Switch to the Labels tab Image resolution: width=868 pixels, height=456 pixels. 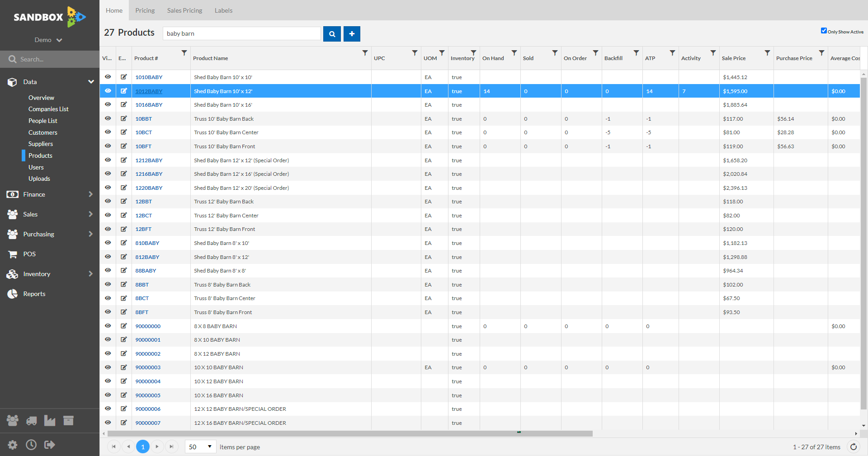(223, 10)
